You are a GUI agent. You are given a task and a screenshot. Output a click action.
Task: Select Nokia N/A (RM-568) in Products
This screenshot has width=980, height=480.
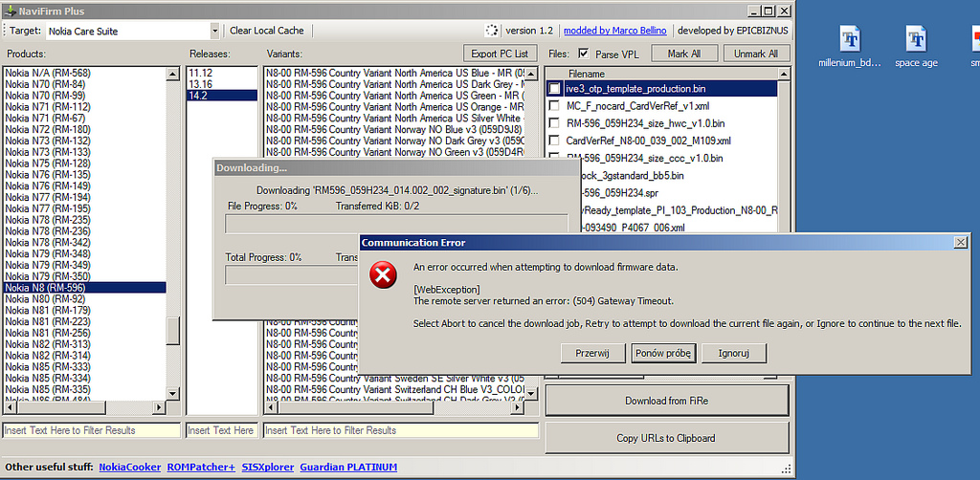85,73
